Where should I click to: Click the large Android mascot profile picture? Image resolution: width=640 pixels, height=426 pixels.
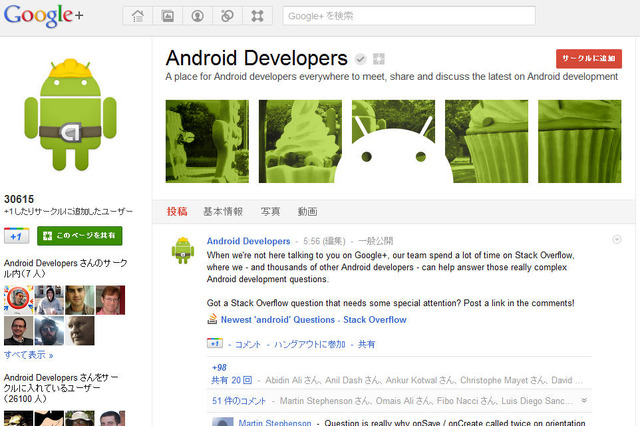[70, 114]
